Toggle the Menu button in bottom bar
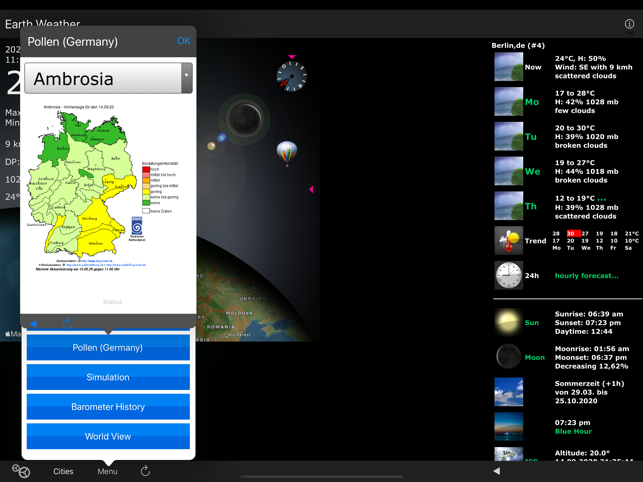 tap(107, 471)
